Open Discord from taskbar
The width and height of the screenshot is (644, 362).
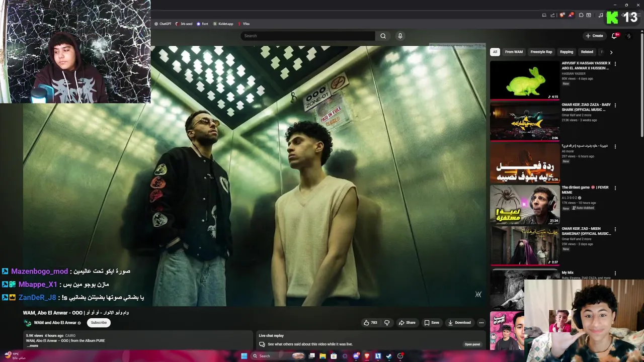(x=356, y=356)
